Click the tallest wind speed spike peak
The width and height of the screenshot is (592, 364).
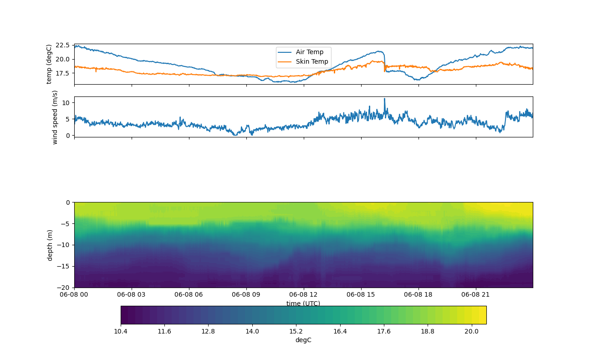coord(384,99)
